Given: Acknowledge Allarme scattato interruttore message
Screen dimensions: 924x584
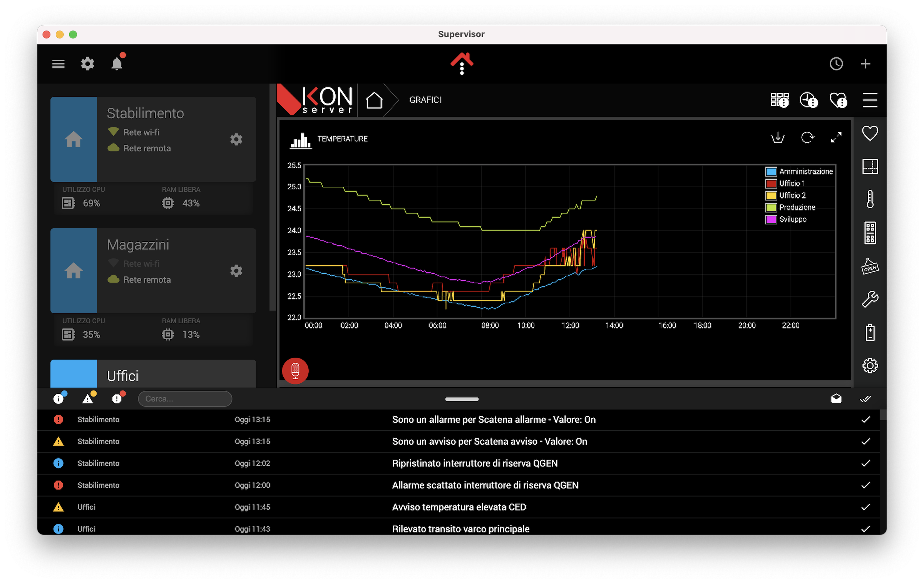Looking at the screenshot, I should pyautogui.click(x=865, y=485).
